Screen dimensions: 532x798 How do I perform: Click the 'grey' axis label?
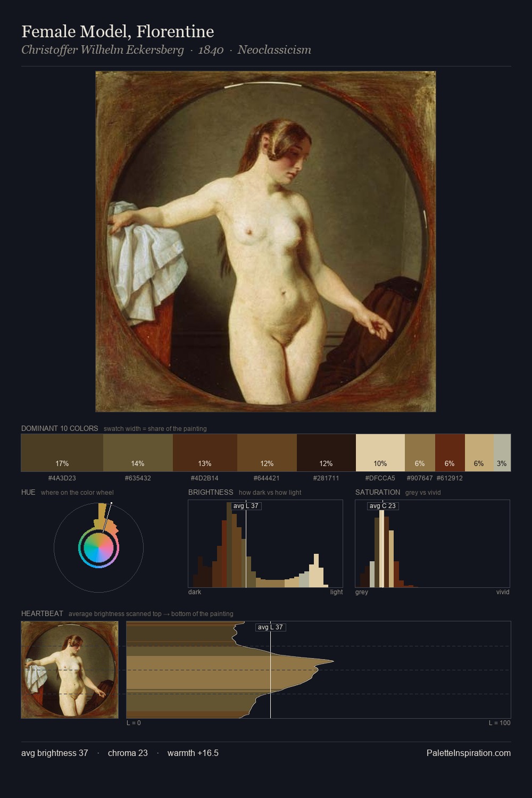coord(362,592)
